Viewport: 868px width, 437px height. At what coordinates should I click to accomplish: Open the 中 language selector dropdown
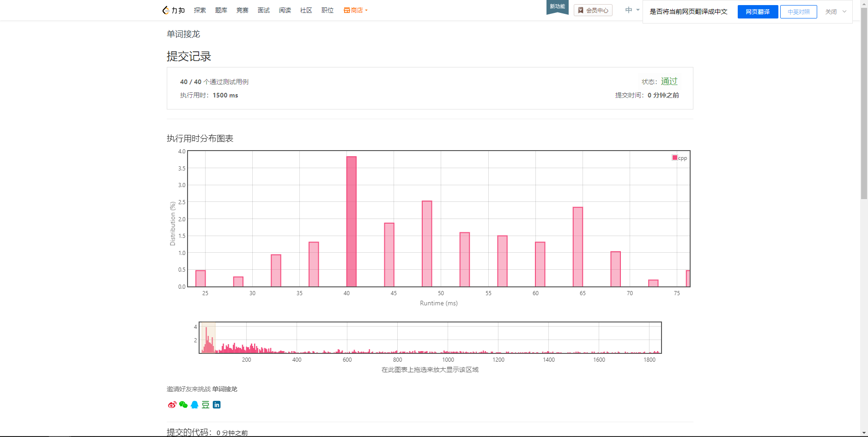point(632,10)
